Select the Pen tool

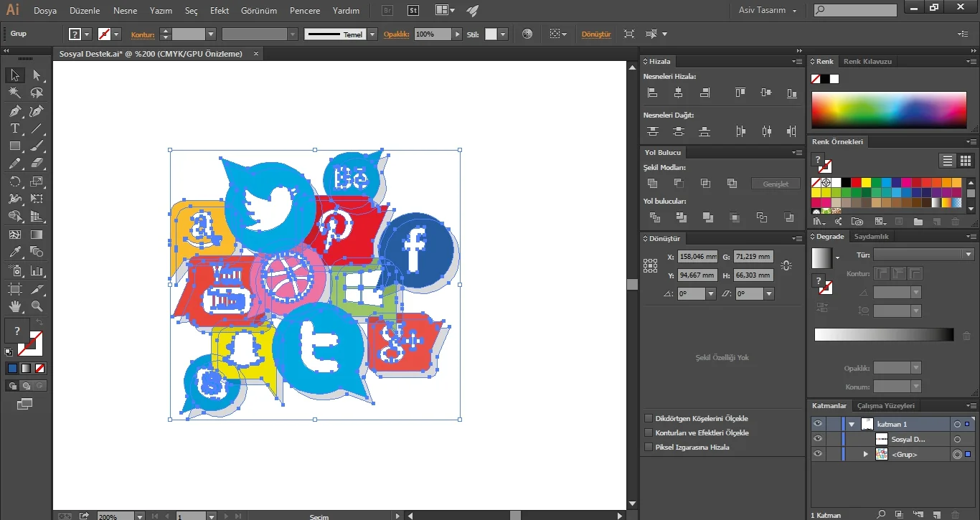coord(14,111)
